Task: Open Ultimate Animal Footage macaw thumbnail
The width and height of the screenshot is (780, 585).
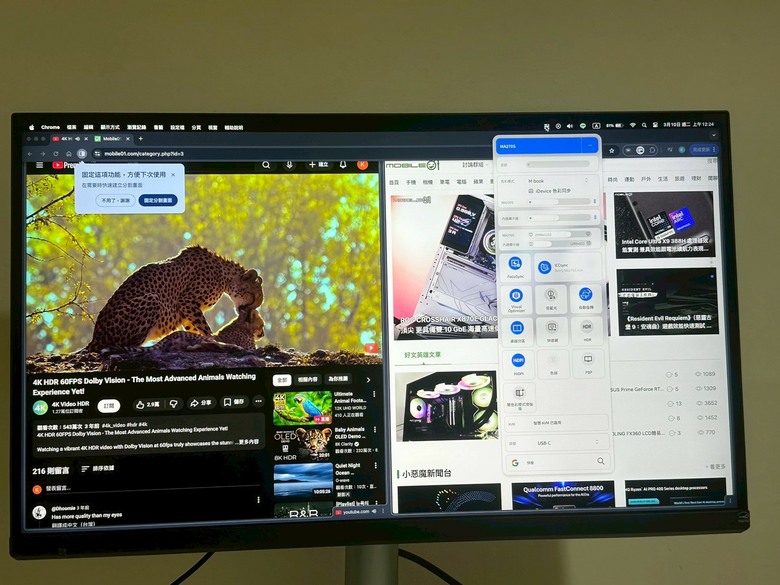Action: pyautogui.click(x=302, y=407)
